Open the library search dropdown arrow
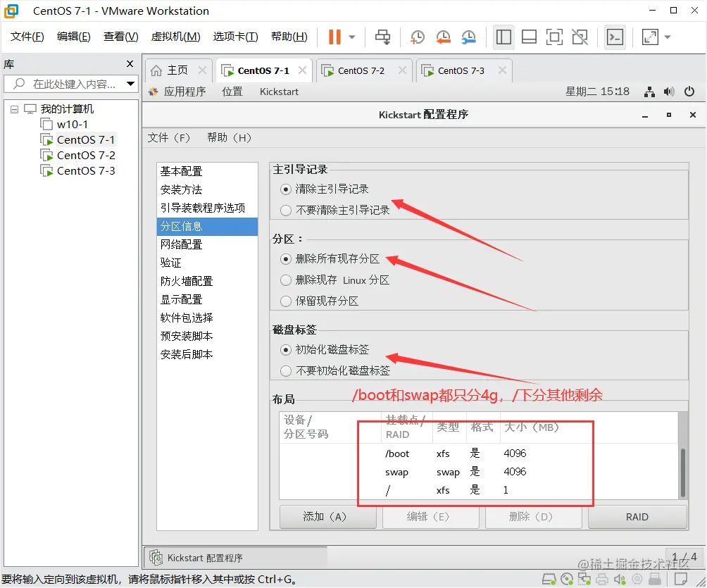Viewport: 707px width, 588px height. (131, 84)
